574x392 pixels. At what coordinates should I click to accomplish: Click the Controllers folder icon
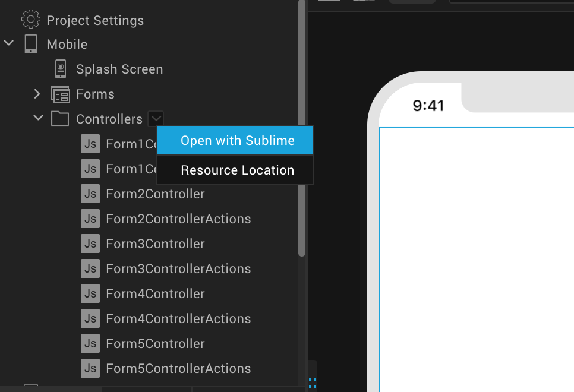tap(60, 118)
